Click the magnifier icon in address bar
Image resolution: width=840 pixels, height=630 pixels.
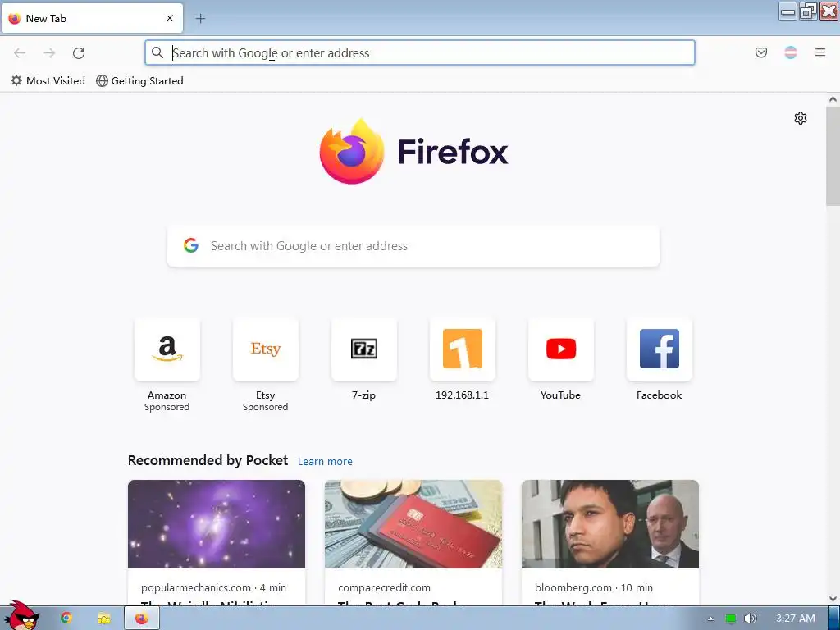(x=157, y=52)
